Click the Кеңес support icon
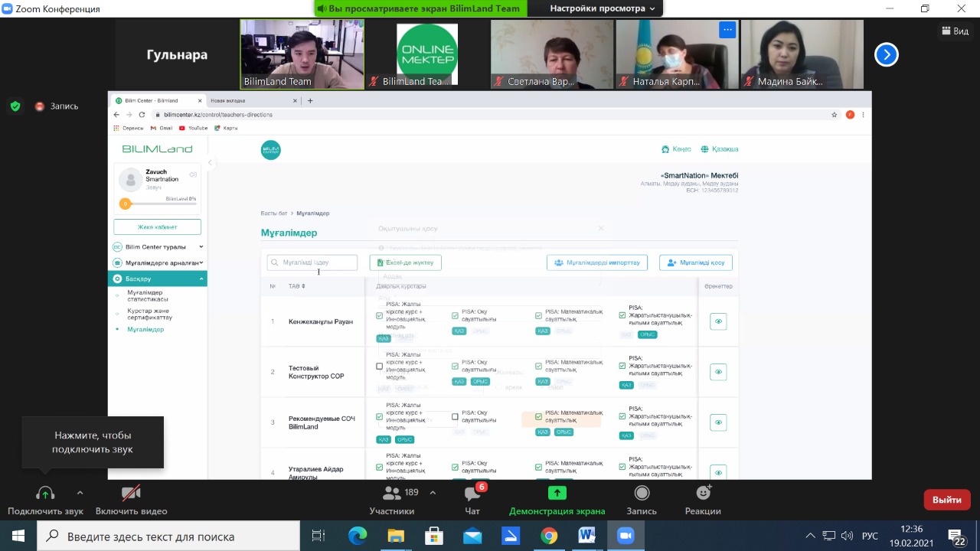980x551 pixels. point(665,149)
